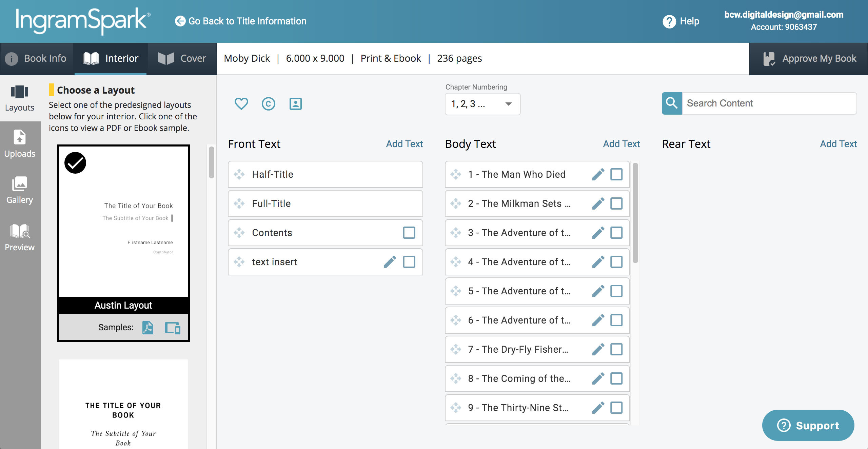Check box for 7 - The Dry-Fly Fisher
The height and width of the screenshot is (449, 868).
click(616, 349)
